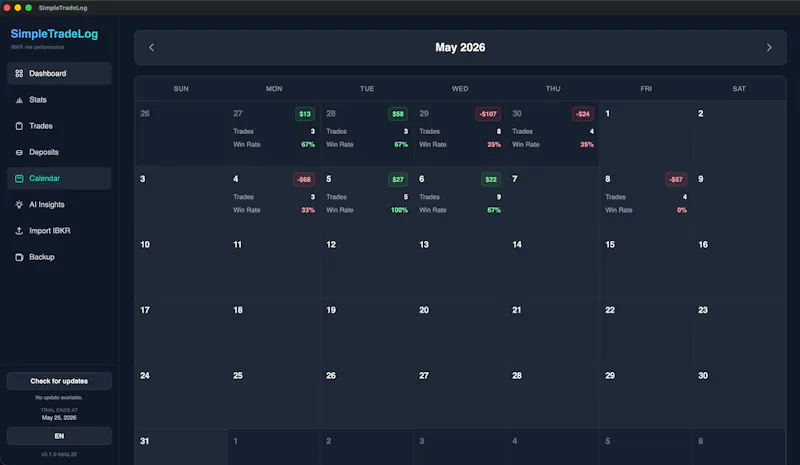Click the SimpleTradeLog logo title

coord(54,34)
